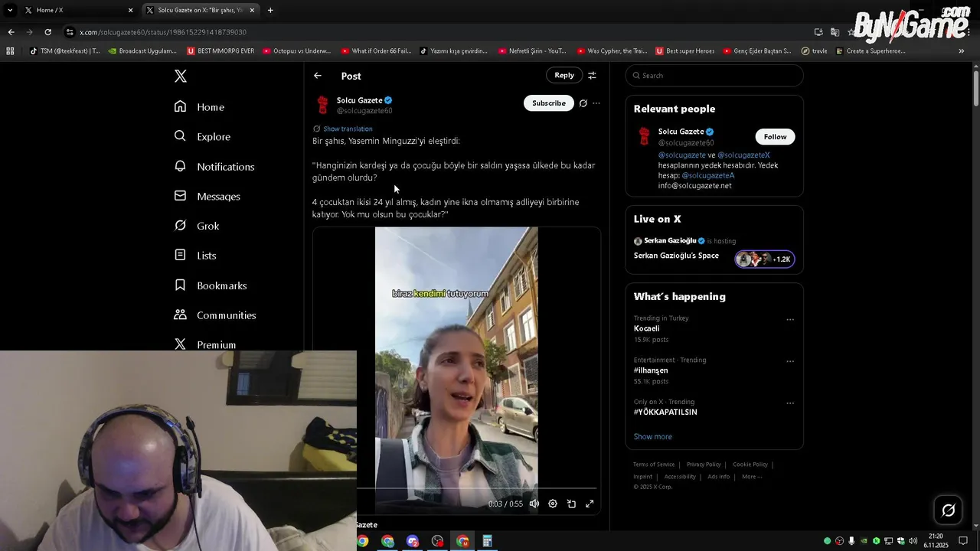The image size is (980, 551).
Task: Go to Home in the X sidebar
Action: click(199, 107)
